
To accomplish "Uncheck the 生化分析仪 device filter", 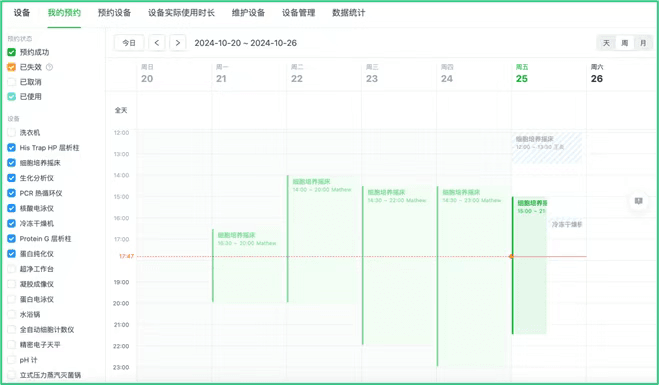I will [11, 178].
